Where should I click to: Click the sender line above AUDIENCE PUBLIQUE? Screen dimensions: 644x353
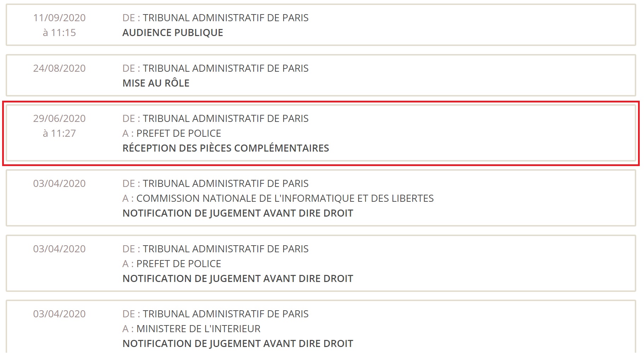pos(215,18)
